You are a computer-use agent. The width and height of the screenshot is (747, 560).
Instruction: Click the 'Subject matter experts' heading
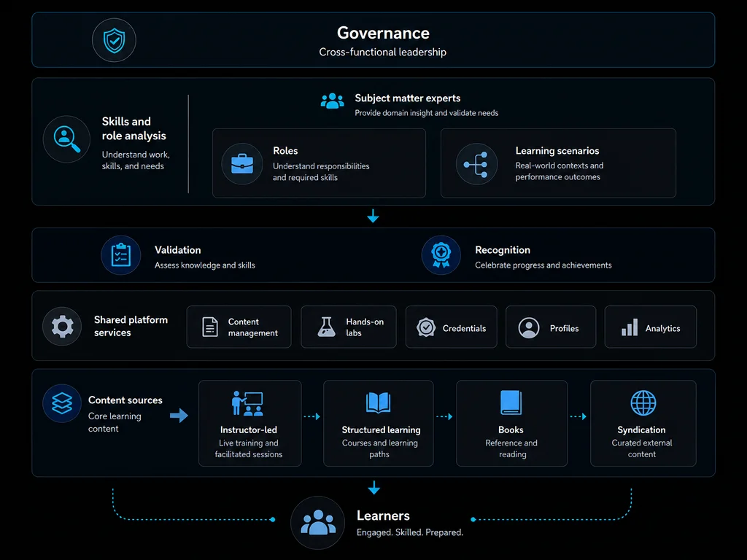(x=408, y=98)
